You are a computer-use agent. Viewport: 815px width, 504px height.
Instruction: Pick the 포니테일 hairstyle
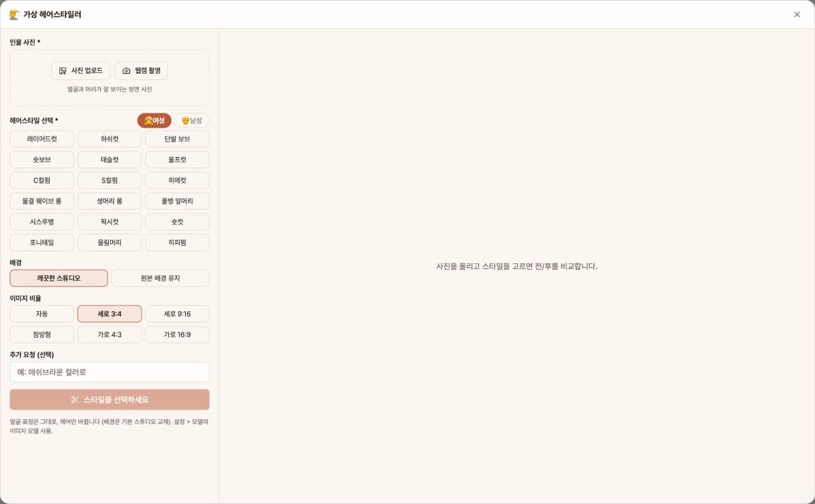click(x=42, y=242)
